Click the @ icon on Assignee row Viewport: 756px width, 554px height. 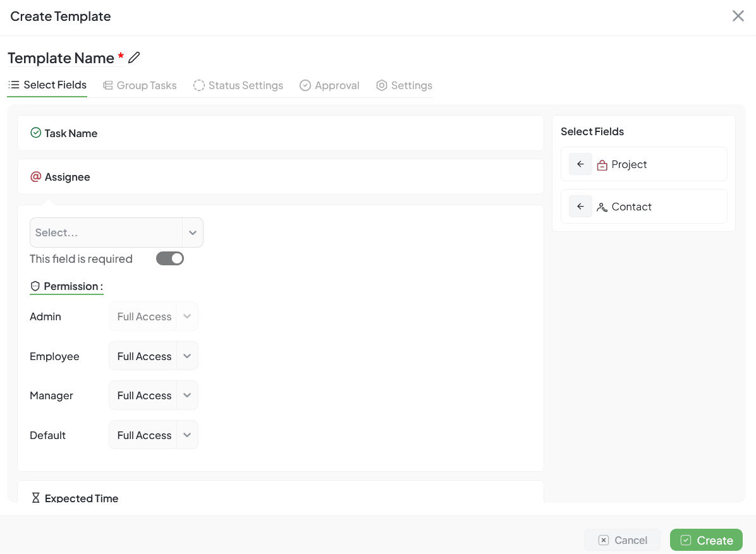point(36,177)
